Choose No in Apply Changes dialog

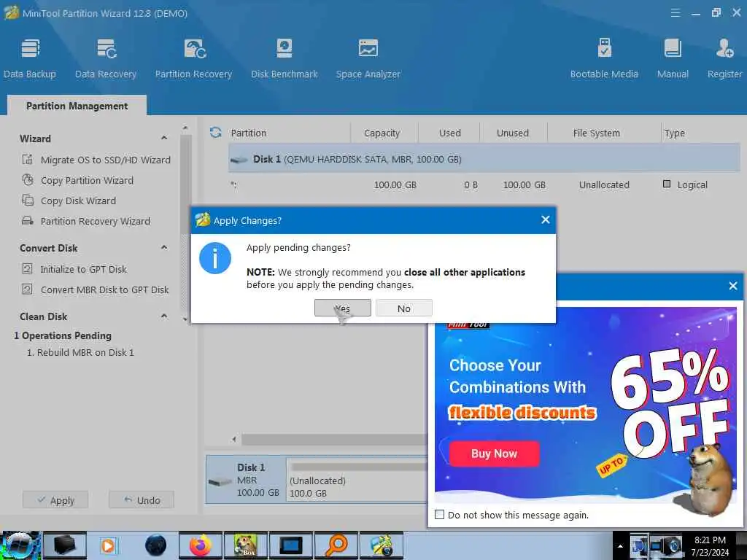pos(404,308)
